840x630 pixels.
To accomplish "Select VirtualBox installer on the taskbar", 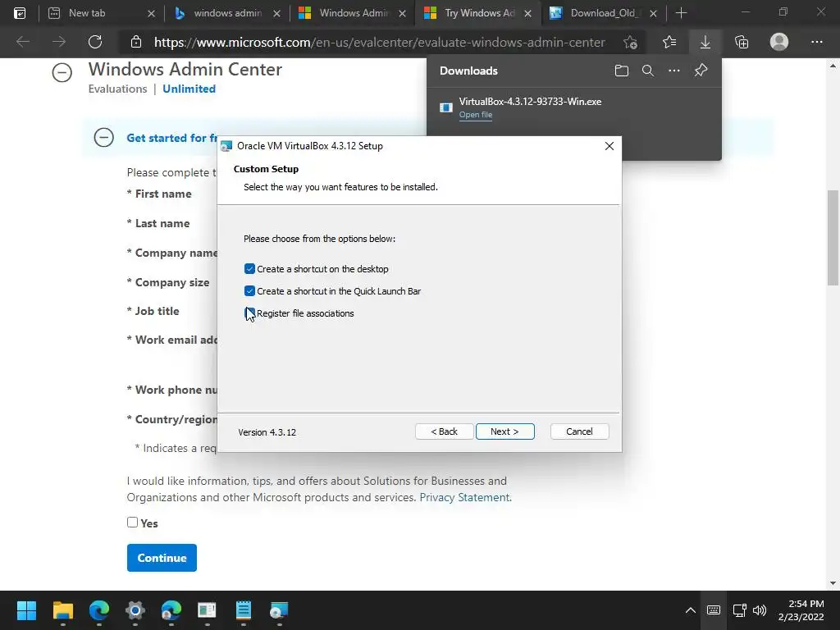I will 279,610.
